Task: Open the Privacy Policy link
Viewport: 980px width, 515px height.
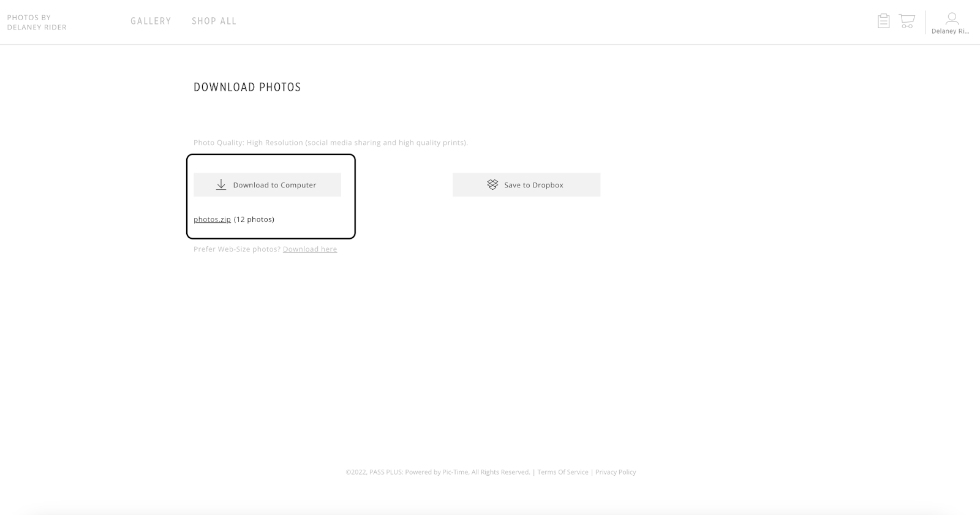Action: [616, 472]
